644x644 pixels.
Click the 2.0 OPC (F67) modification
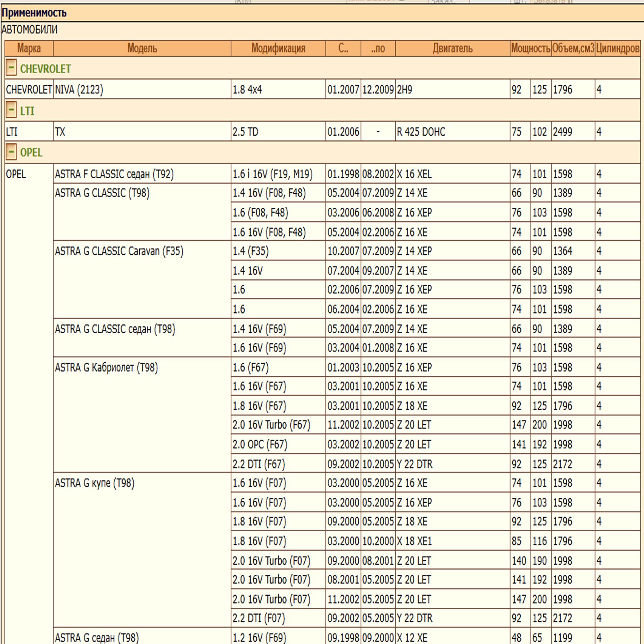pyautogui.click(x=260, y=444)
